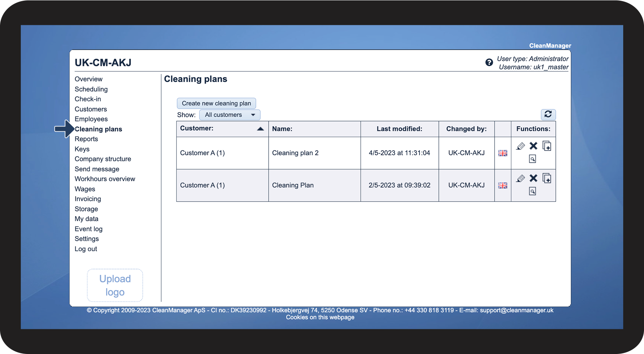Open the Wages page
Image resolution: width=644 pixels, height=354 pixels.
point(85,189)
